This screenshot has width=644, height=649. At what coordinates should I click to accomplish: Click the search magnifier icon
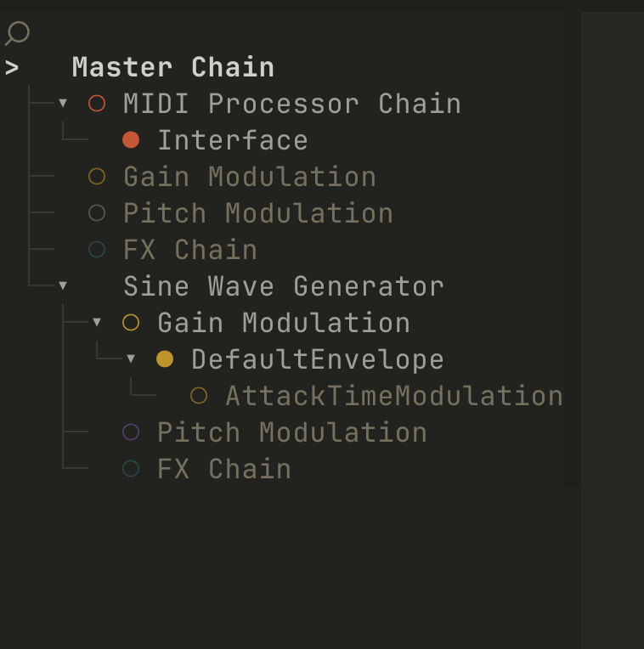(x=17, y=34)
